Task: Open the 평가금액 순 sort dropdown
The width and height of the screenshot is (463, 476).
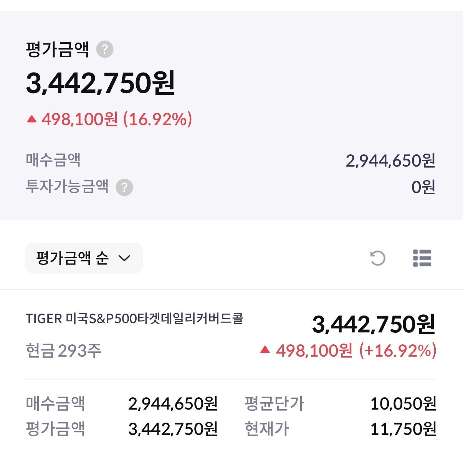Action: 84,258
